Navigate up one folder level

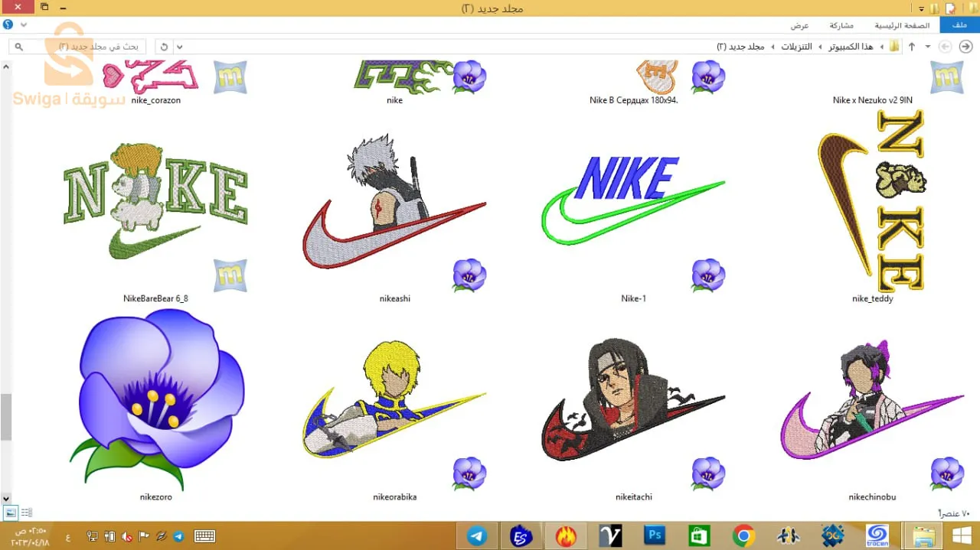[912, 47]
